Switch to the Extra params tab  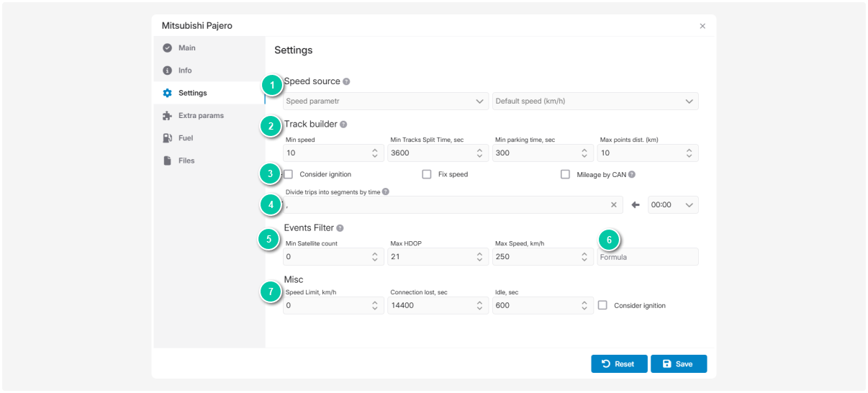pyautogui.click(x=201, y=115)
